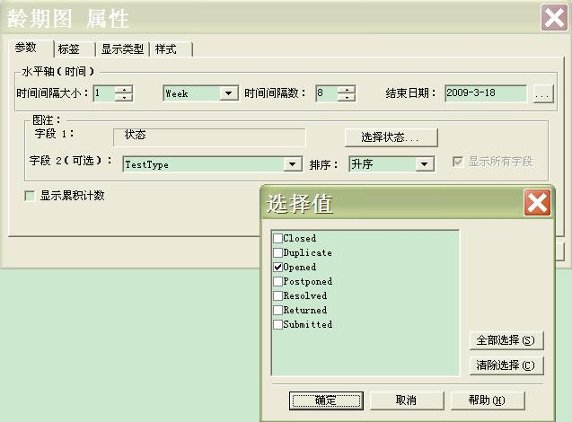Select the Submitted checkbox
Image resolution: width=572 pixels, height=422 pixels.
point(278,324)
